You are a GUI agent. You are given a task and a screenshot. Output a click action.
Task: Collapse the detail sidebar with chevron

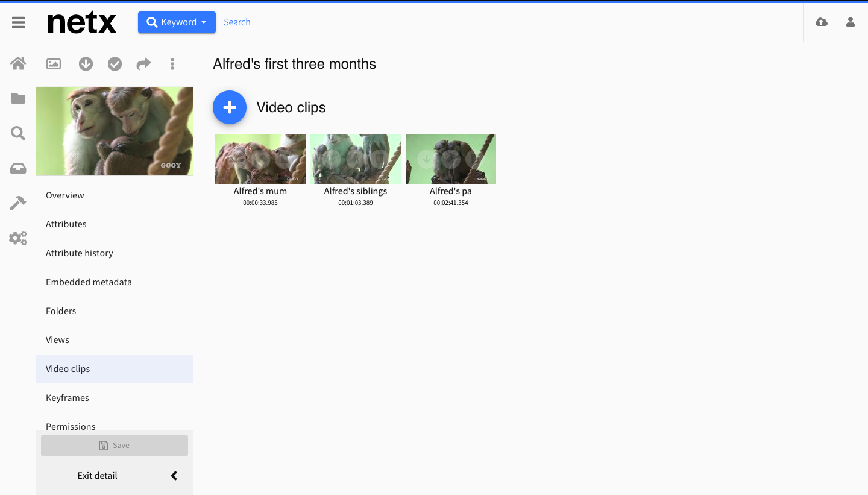pyautogui.click(x=174, y=476)
